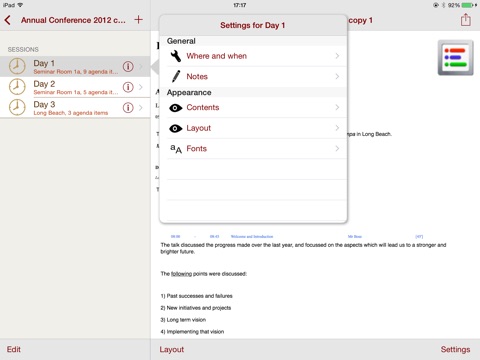480x360 pixels.
Task: Click the wrench icon for Where and when
Action: point(176,56)
